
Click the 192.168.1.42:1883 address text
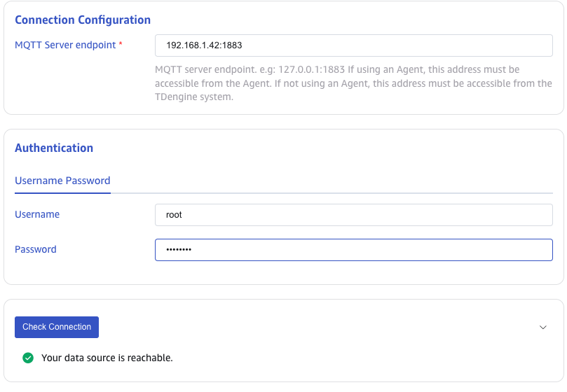click(204, 45)
